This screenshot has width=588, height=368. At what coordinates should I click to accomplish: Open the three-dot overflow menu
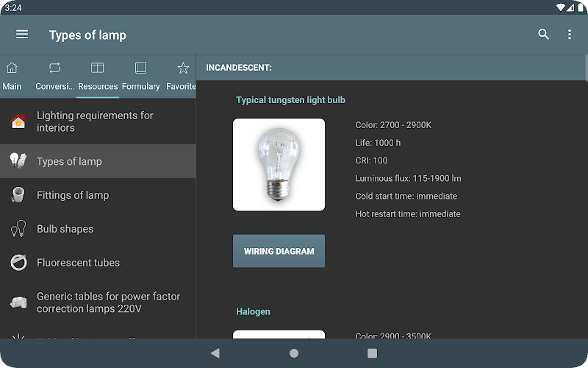tap(569, 35)
